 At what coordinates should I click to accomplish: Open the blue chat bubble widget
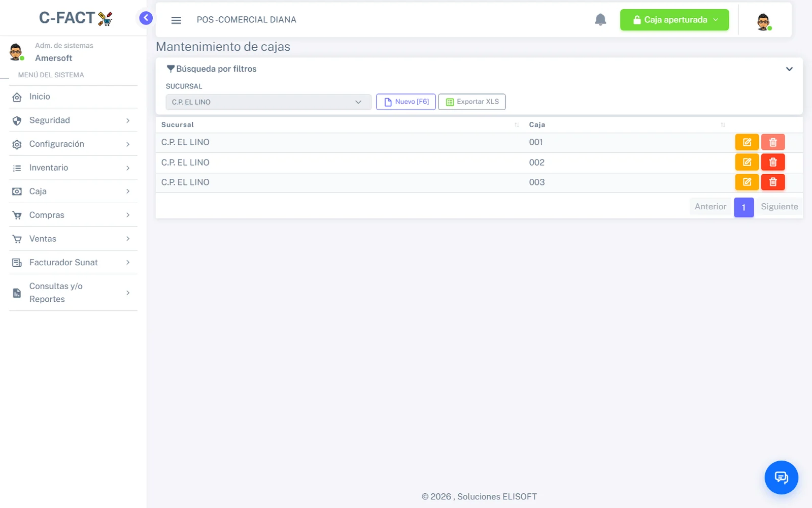pyautogui.click(x=781, y=478)
